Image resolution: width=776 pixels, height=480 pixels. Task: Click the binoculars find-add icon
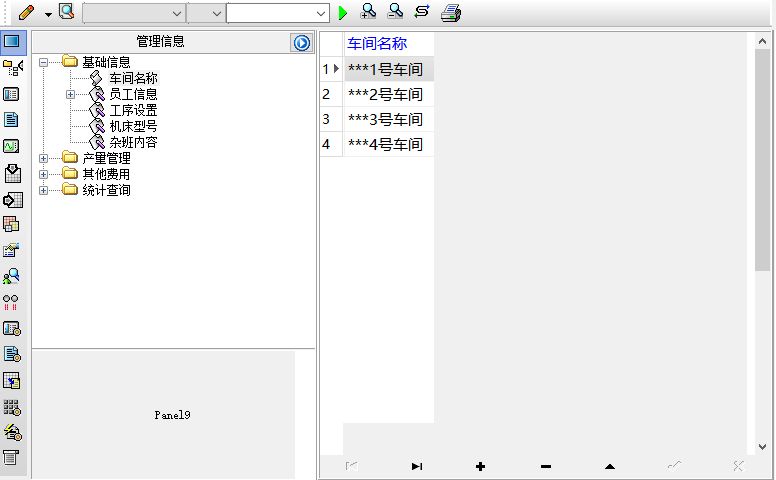[x=369, y=11]
